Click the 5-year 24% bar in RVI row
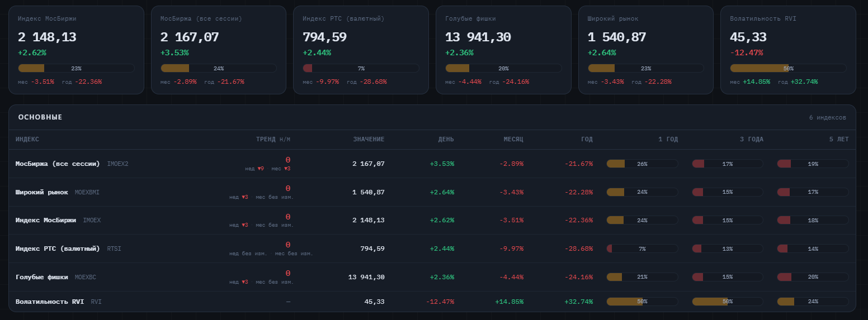This screenshot has width=868, height=320. 813,302
